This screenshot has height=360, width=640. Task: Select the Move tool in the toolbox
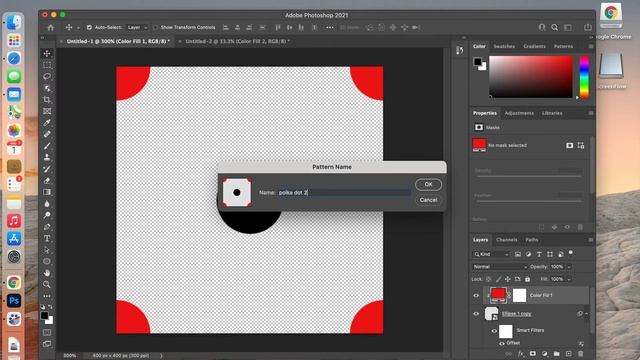point(47,53)
